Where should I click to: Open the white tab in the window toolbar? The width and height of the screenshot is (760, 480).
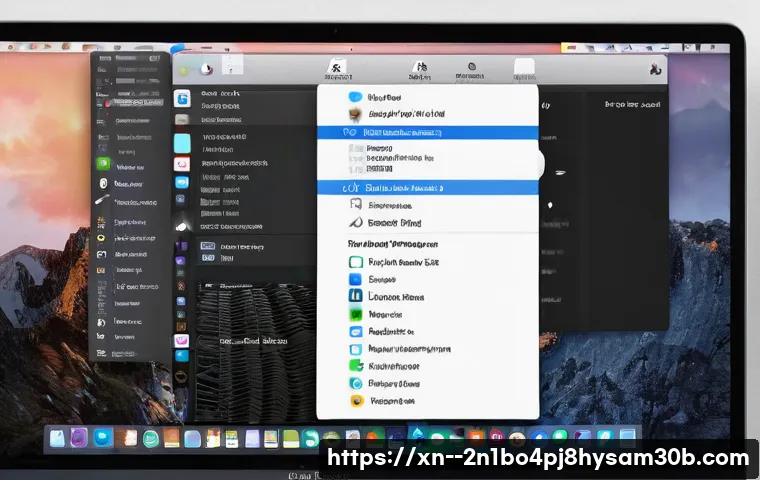(525, 68)
